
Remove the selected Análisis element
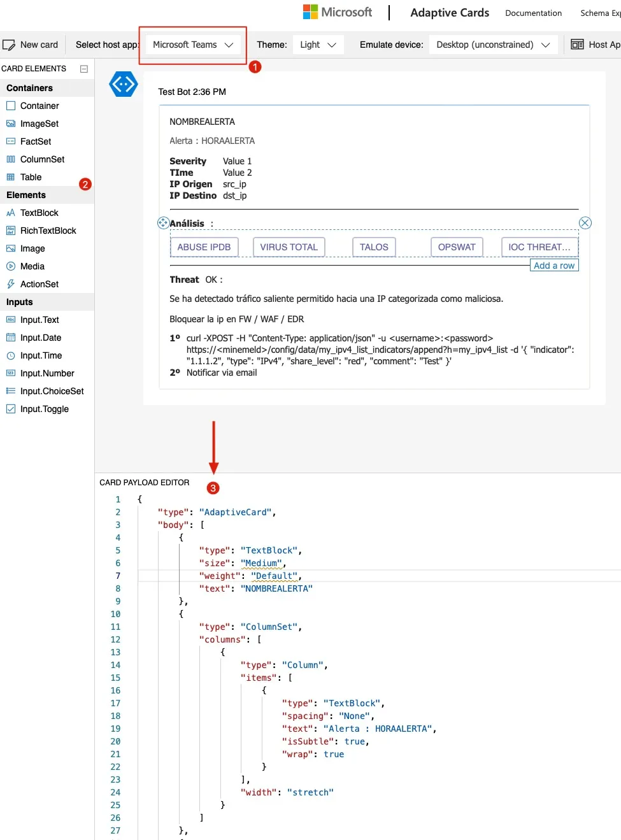point(585,223)
